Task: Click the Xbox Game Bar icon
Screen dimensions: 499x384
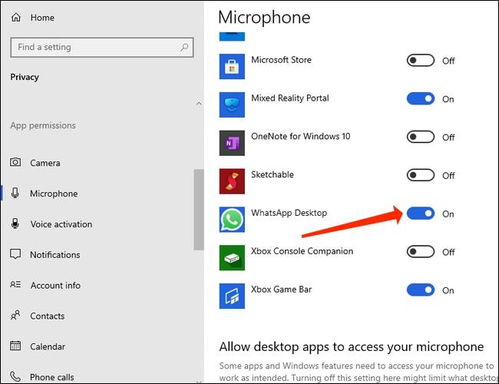Action: pyautogui.click(x=232, y=296)
